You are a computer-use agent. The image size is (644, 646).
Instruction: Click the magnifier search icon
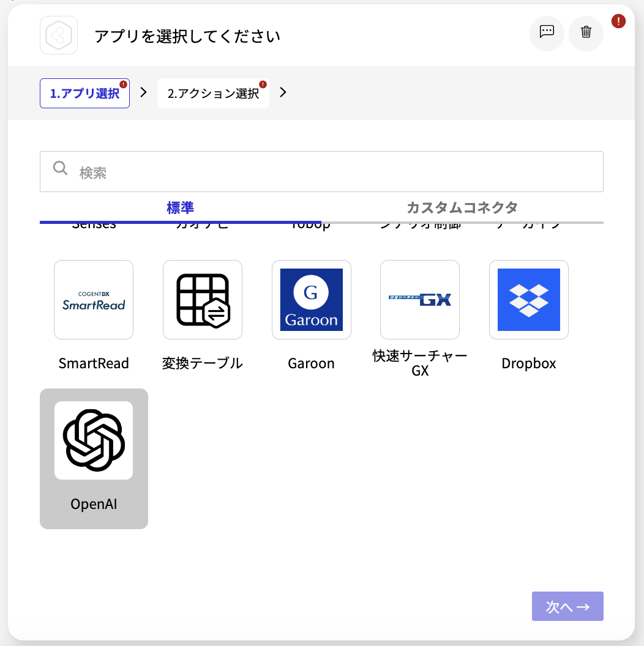point(60,168)
